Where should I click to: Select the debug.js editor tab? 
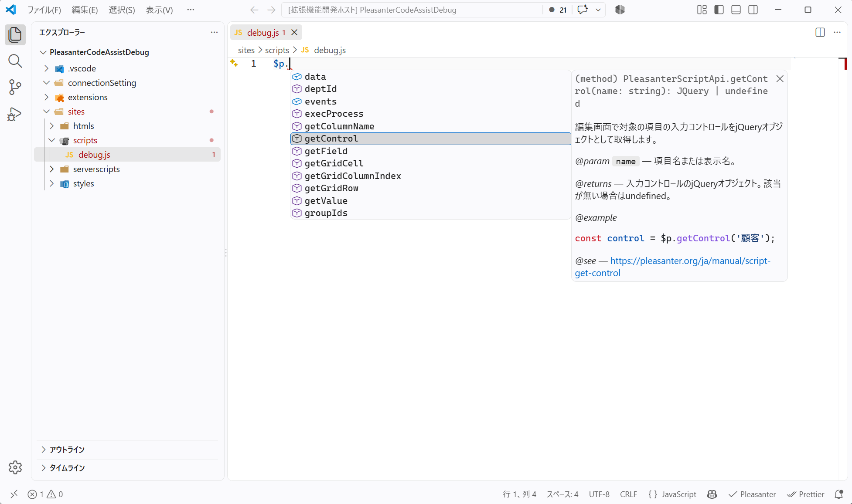click(266, 32)
